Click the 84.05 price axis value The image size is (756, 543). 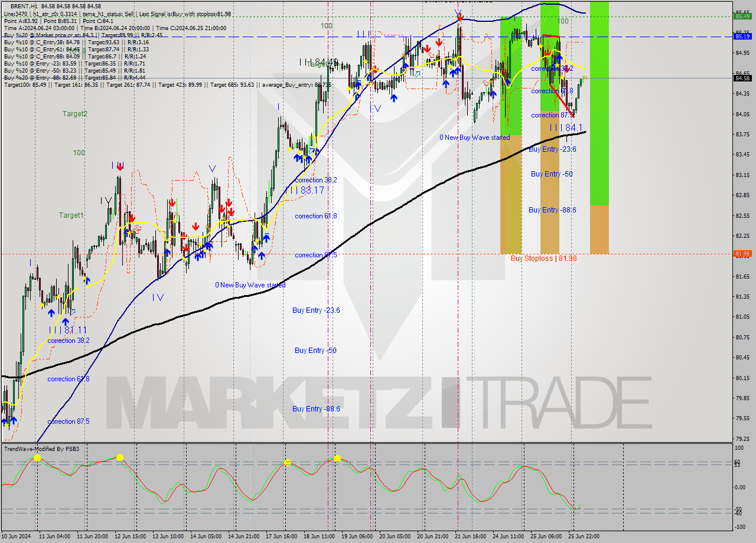click(x=742, y=114)
